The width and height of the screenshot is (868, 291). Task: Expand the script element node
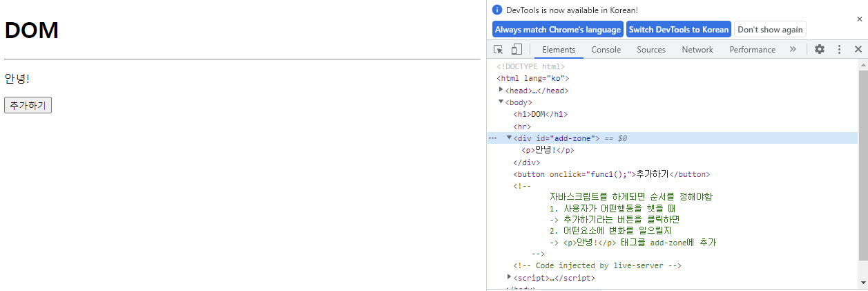coord(510,277)
